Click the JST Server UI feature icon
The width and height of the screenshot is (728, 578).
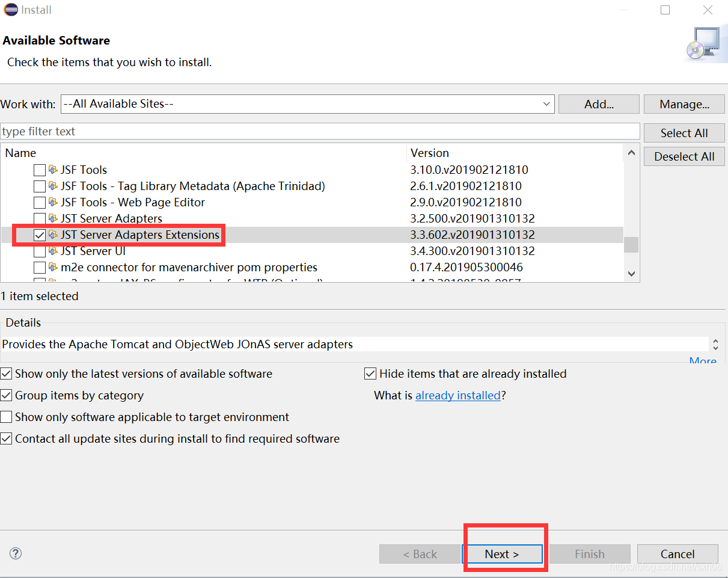click(x=53, y=251)
